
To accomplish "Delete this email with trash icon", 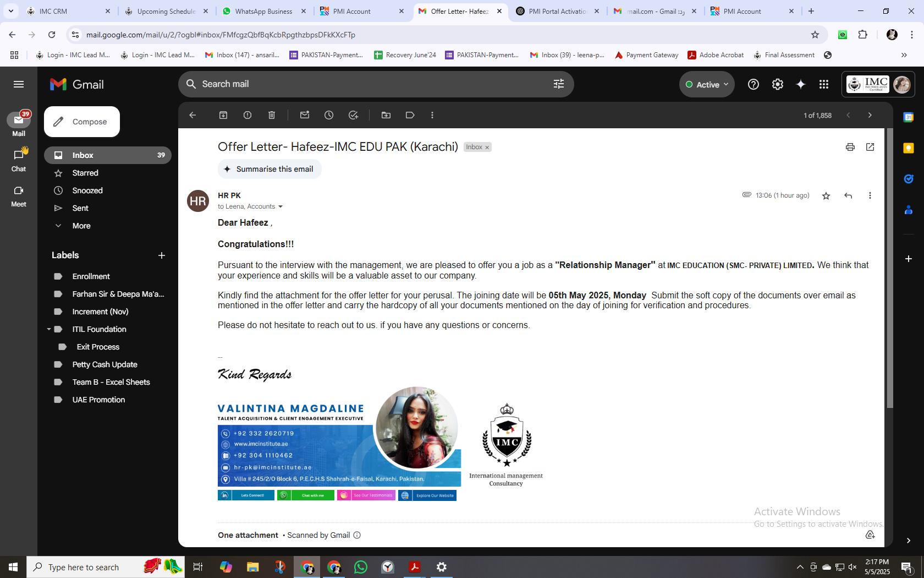I will (272, 115).
